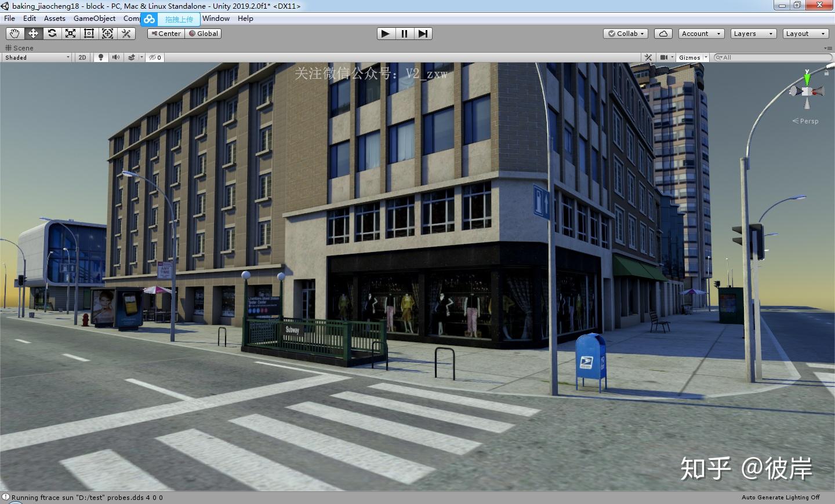Select the Rect transform tool
This screenshot has width=835, height=504.
point(89,34)
